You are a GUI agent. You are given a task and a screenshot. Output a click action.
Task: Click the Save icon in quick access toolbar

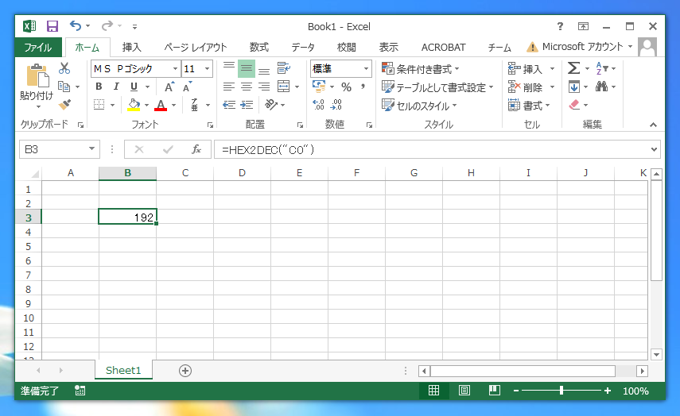[x=52, y=26]
